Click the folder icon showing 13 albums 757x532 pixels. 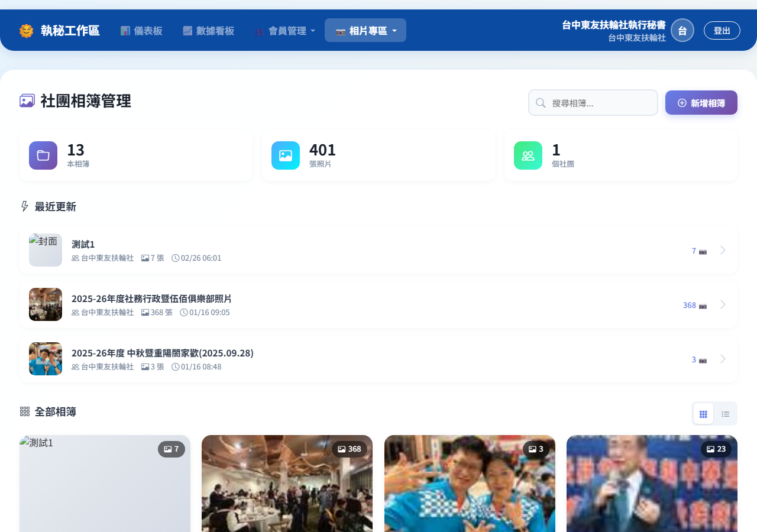tap(43, 155)
